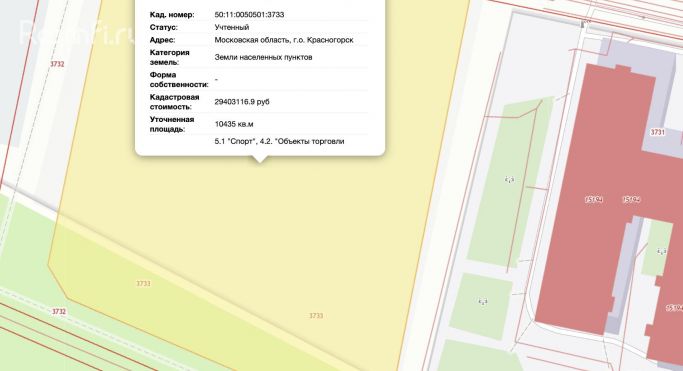Viewport: 683px width, 371px height.
Task: Click the area value 10435 кв.м
Action: [234, 124]
